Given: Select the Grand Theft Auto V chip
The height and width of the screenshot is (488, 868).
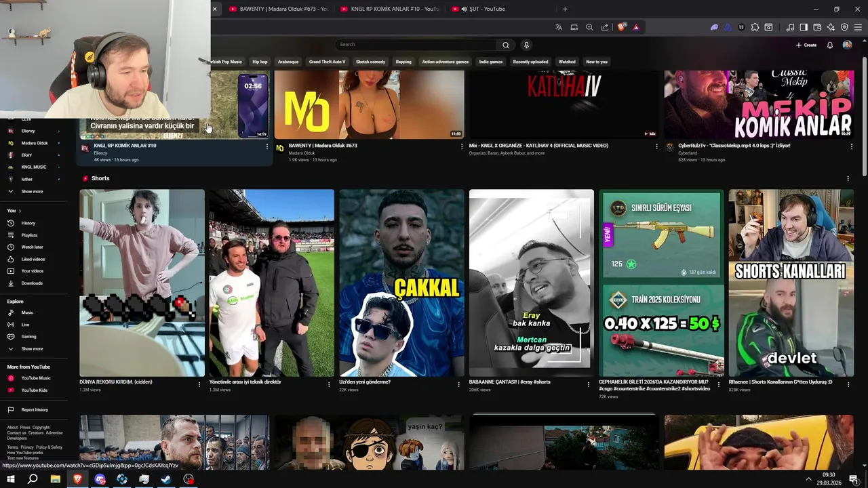Looking at the screenshot, I should click(x=327, y=62).
